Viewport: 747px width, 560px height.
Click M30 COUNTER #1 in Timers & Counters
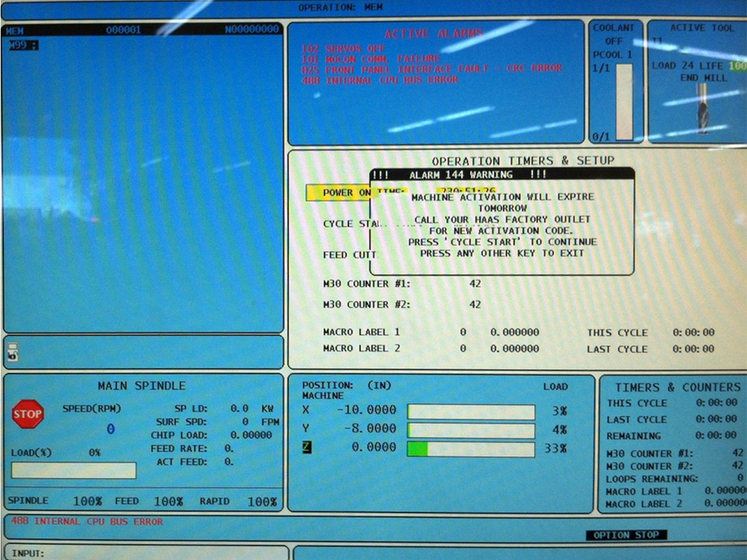675,454
